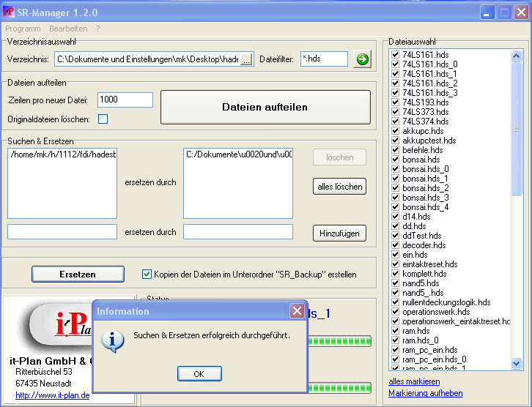The height and width of the screenshot is (407, 532).
Task: Uncheck the SR_Backup copies checkbox
Action: point(147,275)
